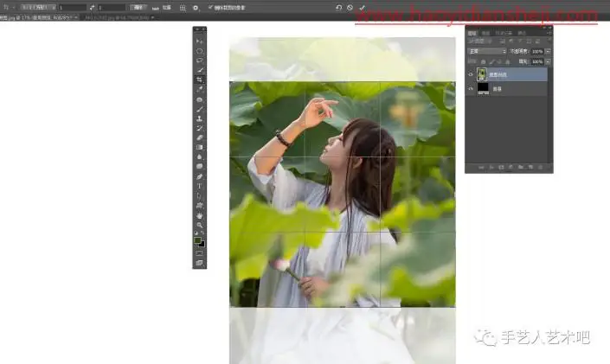
Task: Click the foreground color swatch
Action: pos(197,240)
